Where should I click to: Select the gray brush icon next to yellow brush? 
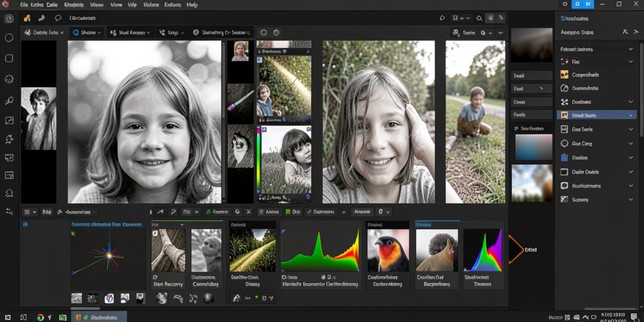(x=42, y=18)
